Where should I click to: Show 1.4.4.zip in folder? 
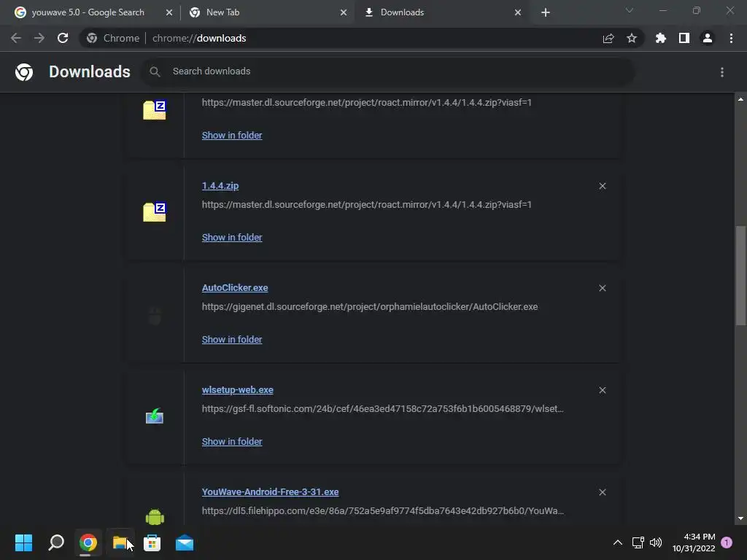click(232, 237)
